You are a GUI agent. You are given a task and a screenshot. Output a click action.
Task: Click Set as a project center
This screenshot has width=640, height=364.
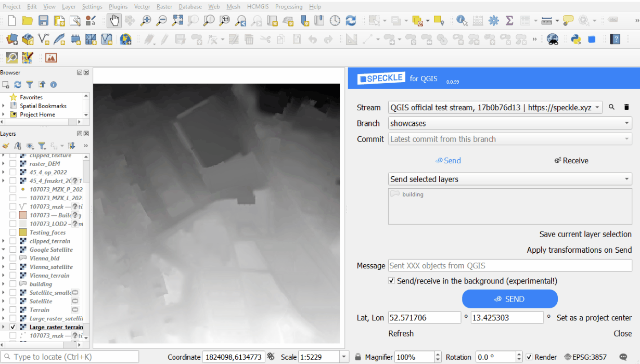(x=594, y=318)
